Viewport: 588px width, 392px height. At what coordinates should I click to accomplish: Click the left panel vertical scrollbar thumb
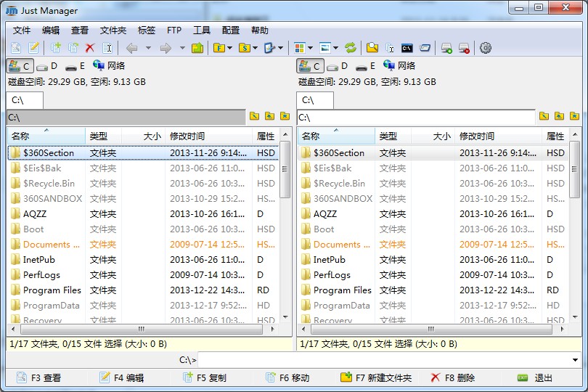tap(285, 169)
